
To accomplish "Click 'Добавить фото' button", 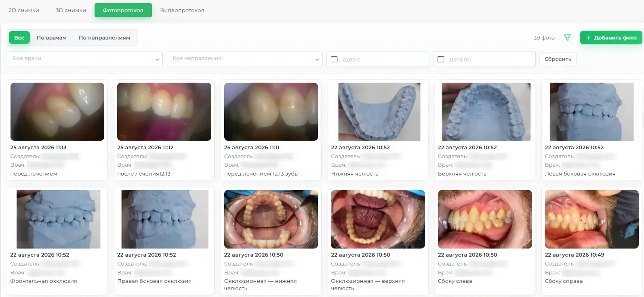I will [x=611, y=38].
